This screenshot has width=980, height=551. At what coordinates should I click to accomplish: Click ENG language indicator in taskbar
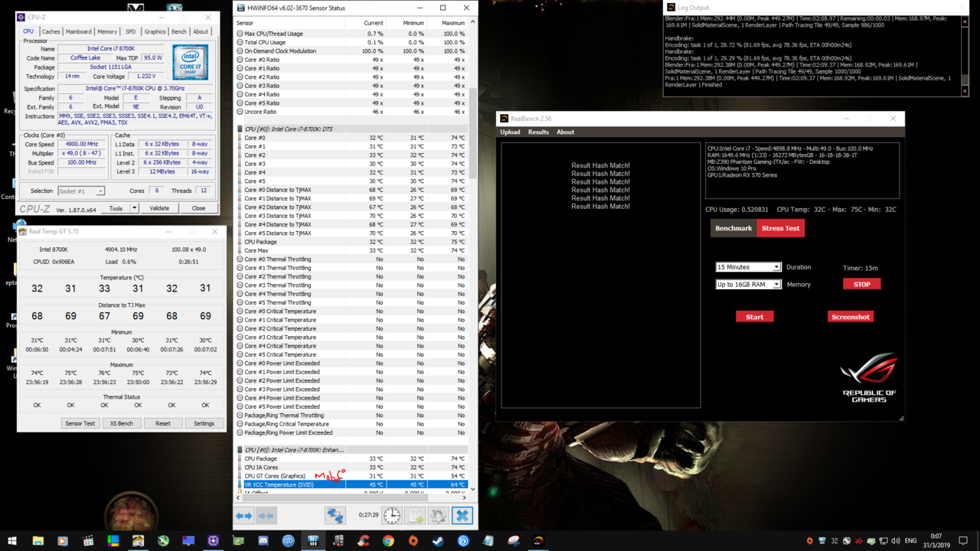[x=910, y=541]
